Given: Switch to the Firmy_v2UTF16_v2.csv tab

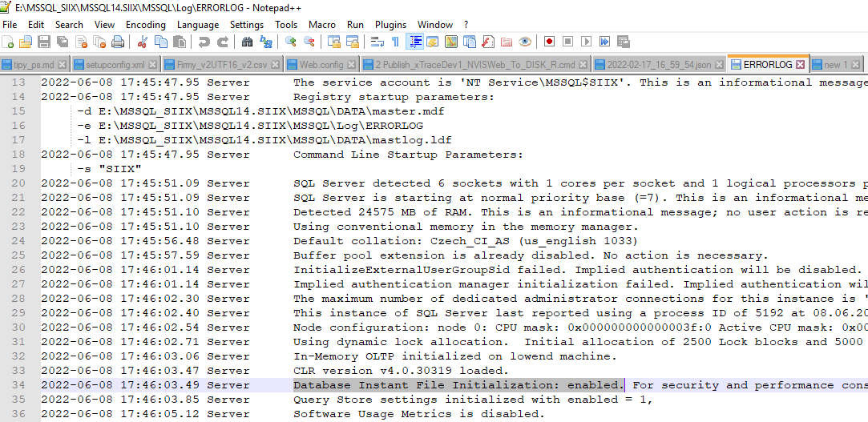Looking at the screenshot, I should pos(222,65).
